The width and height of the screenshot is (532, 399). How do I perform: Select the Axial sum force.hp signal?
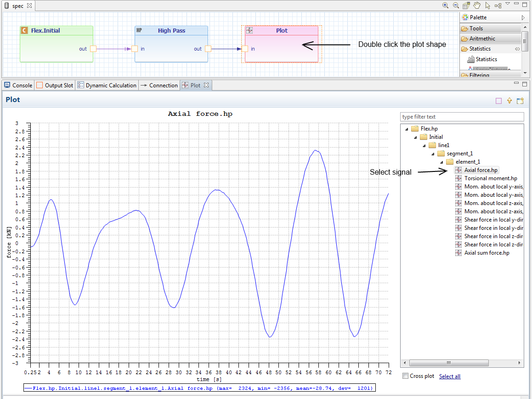pos(487,253)
